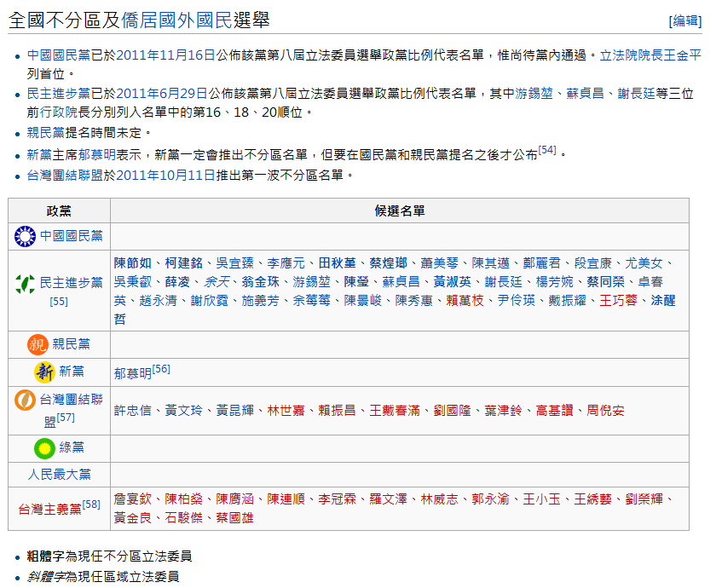Open 游錫堃 link in the candidate table
716x588 pixels.
pos(312,282)
